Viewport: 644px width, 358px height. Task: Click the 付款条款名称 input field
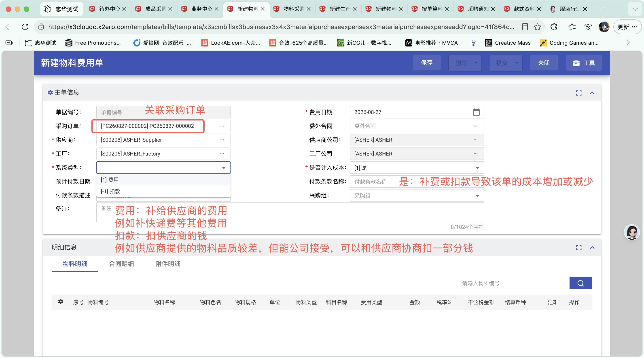click(417, 182)
